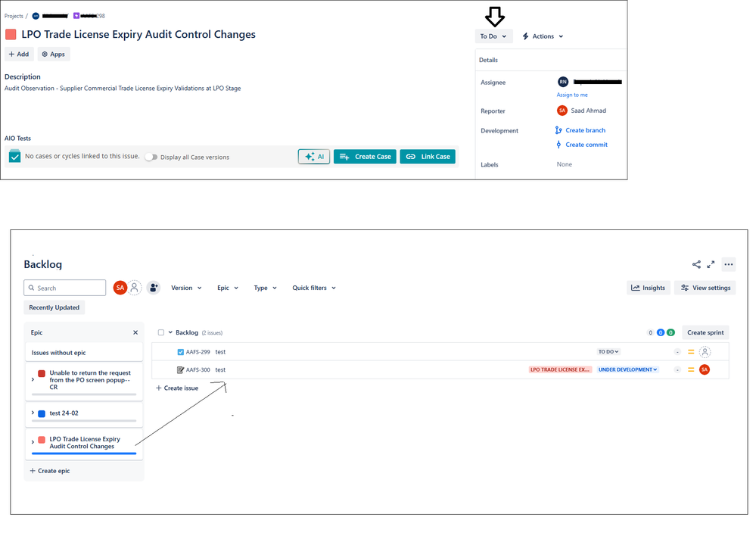The height and width of the screenshot is (536, 756).
Task: Click Link Case button
Action: 428,156
